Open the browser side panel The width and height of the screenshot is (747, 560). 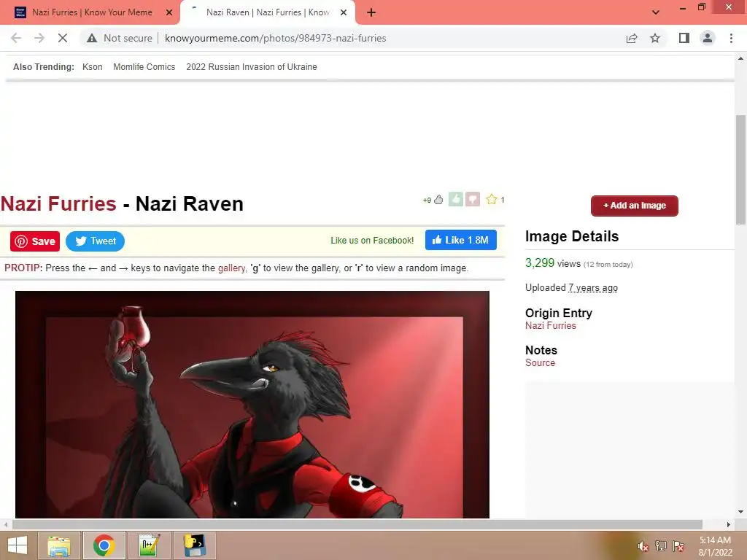coord(684,38)
